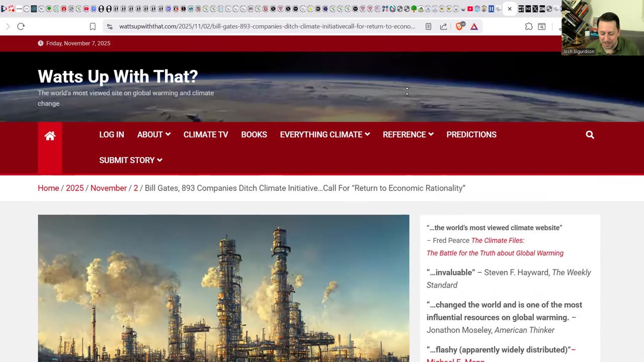
Task: Click the refinery article featured image
Action: click(x=223, y=288)
